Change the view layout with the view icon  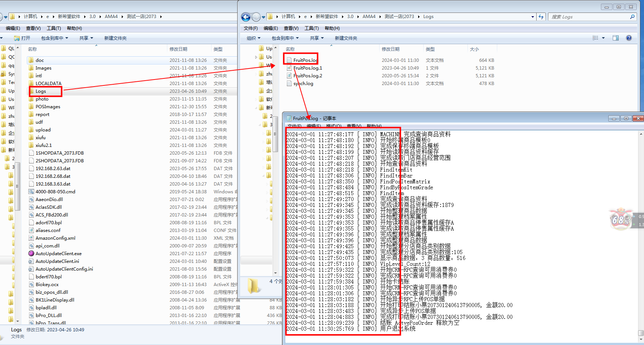595,38
